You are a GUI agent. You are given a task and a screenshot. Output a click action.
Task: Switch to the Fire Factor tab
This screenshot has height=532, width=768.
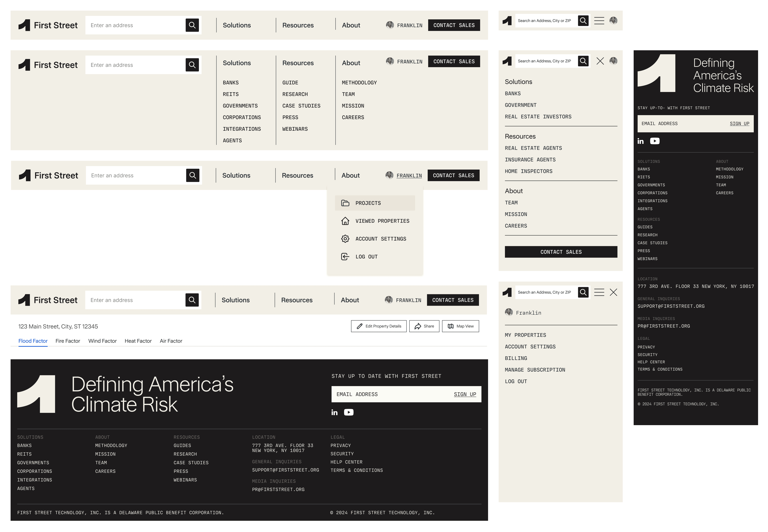coord(68,341)
